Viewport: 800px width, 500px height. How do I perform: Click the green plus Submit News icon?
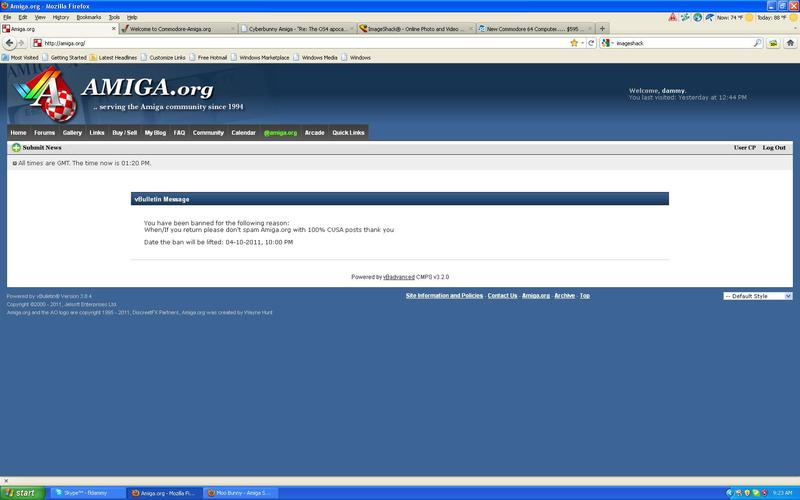pyautogui.click(x=16, y=147)
